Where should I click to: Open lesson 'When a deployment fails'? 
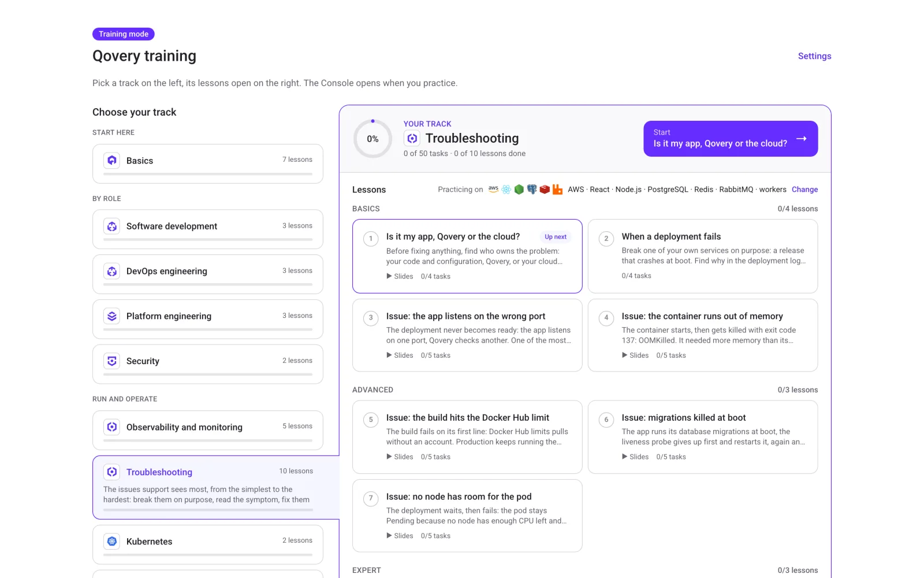703,256
